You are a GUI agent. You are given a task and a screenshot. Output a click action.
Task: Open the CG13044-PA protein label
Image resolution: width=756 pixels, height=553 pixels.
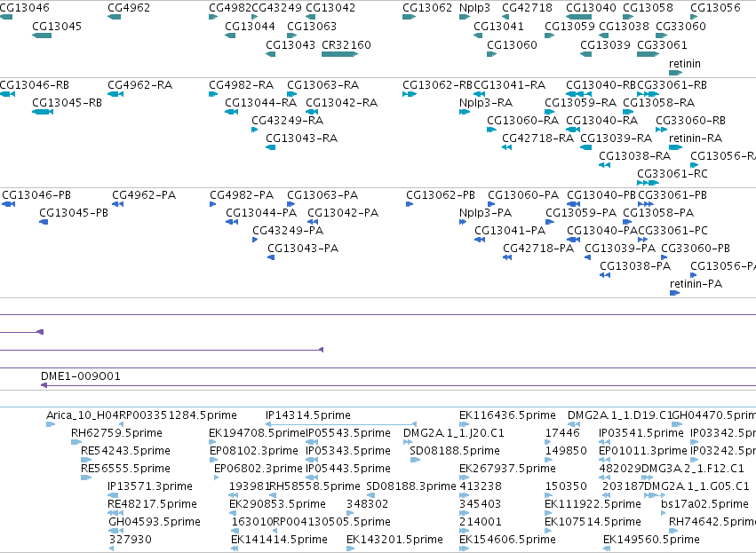click(261, 213)
